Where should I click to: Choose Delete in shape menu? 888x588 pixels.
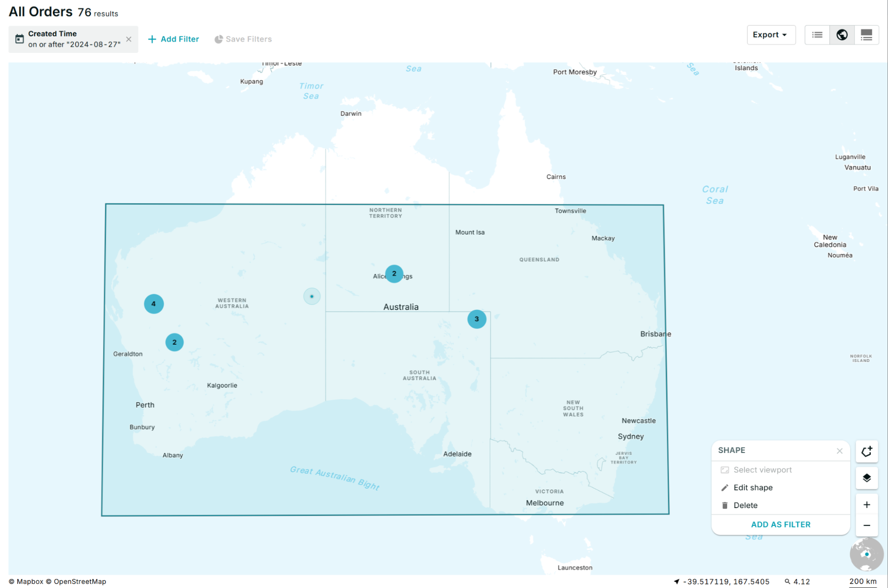click(x=745, y=505)
